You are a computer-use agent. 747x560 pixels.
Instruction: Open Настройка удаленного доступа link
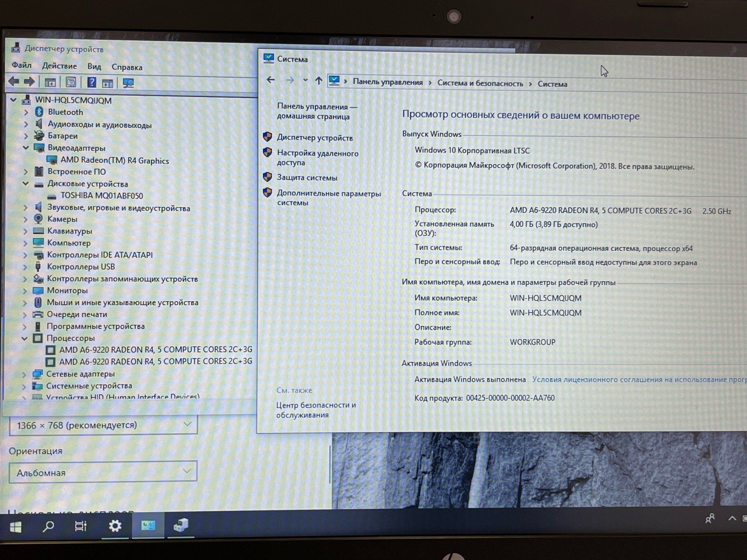[x=317, y=158]
